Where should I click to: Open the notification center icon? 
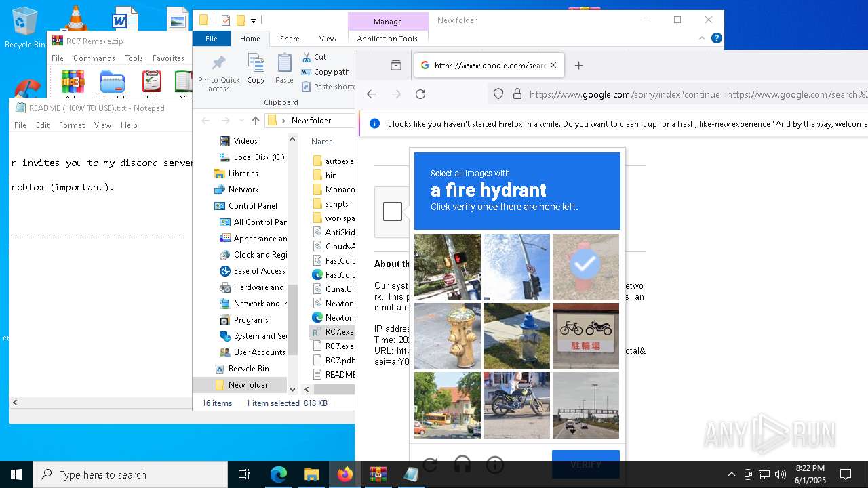[x=846, y=474]
